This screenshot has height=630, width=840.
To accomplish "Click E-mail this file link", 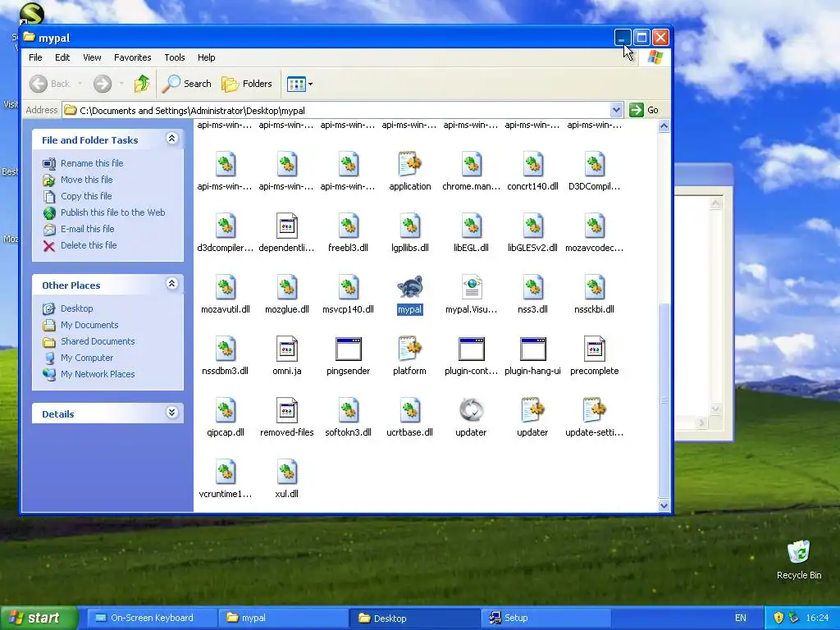I will (x=87, y=229).
